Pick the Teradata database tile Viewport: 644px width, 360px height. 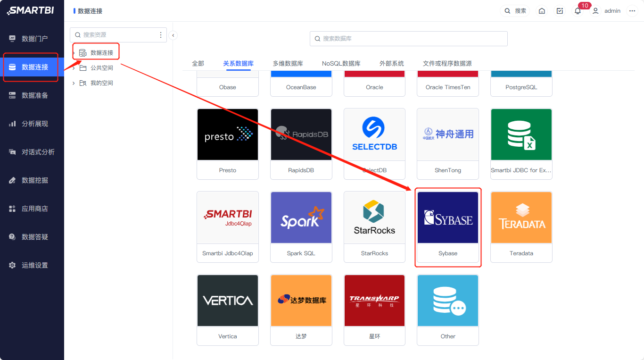[x=521, y=227]
